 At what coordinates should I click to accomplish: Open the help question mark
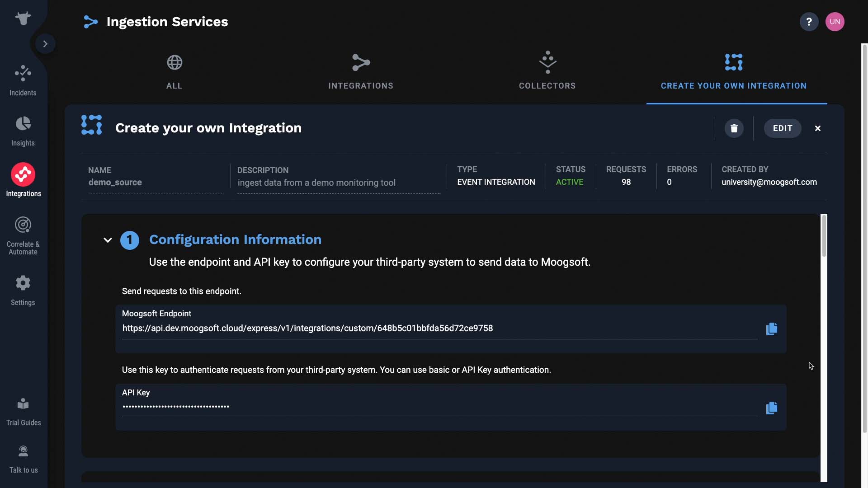(809, 22)
